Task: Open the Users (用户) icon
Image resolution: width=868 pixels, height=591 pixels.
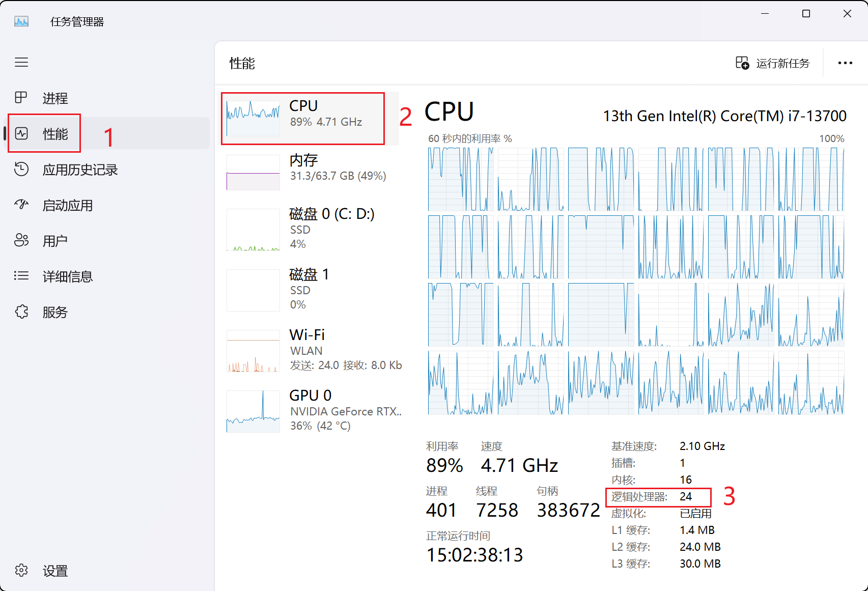Action: (21, 240)
